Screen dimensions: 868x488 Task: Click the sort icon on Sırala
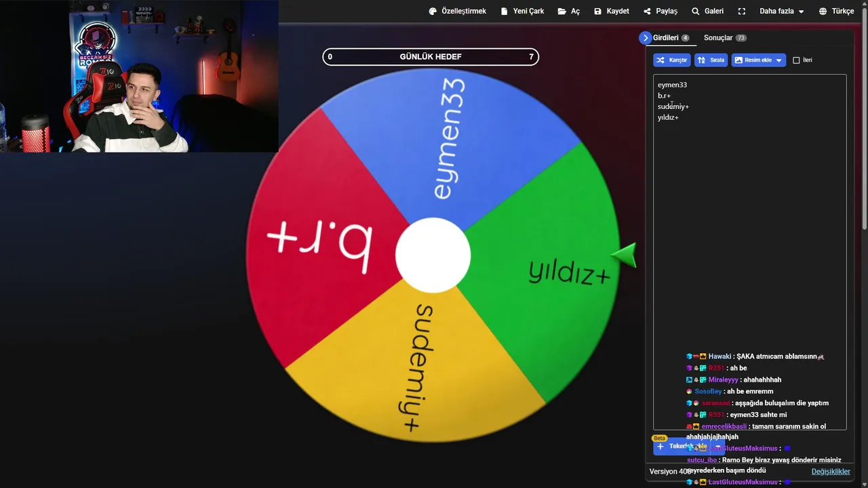coord(701,60)
